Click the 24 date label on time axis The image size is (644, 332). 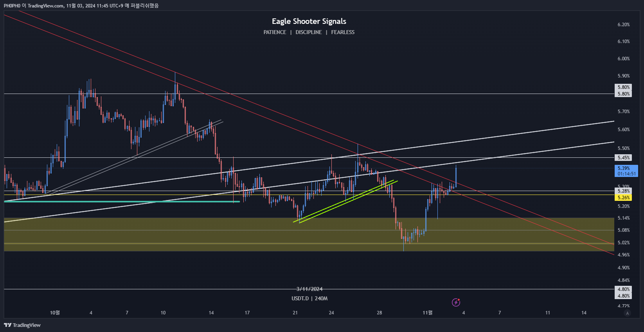pyautogui.click(x=331, y=313)
